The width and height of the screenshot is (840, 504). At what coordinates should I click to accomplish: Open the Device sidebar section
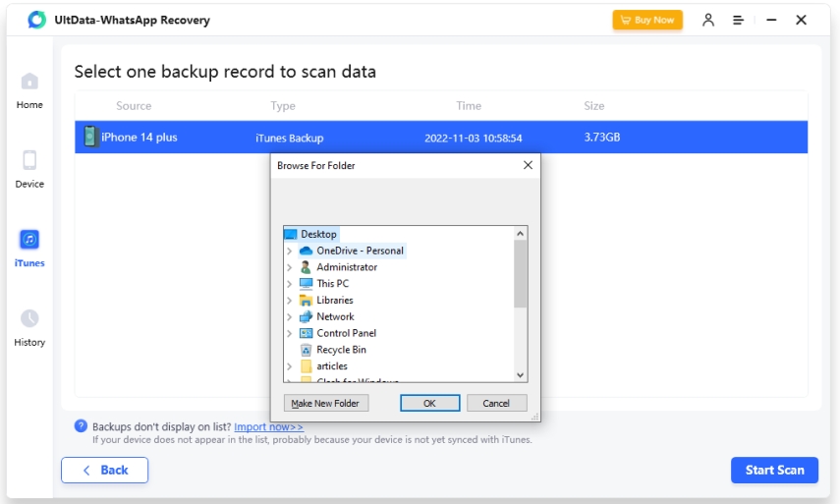29,170
